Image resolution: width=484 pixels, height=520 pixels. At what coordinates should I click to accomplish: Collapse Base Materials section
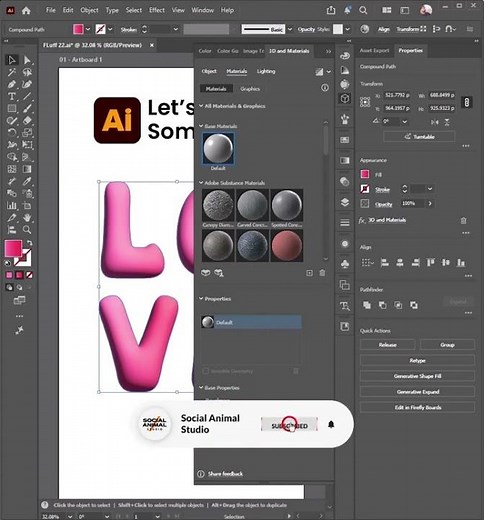(201, 126)
